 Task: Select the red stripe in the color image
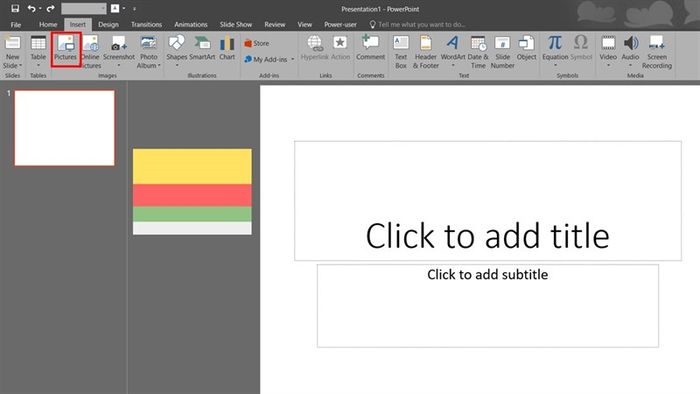[x=192, y=195]
